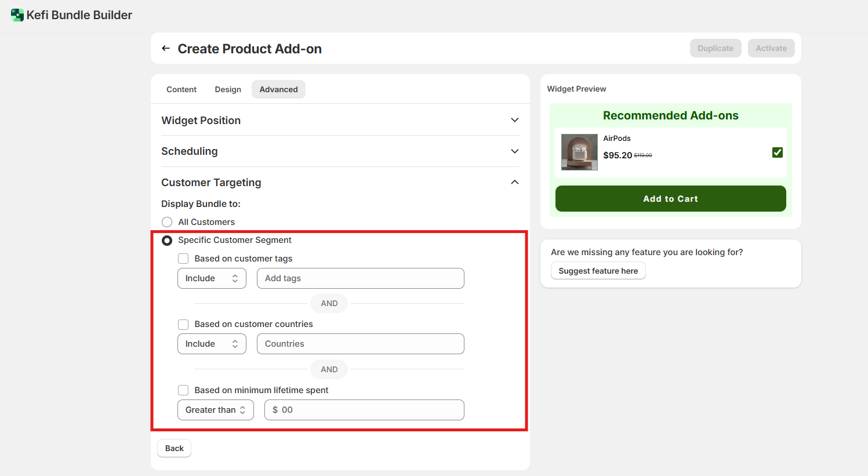868x476 pixels.
Task: Tick the Based on customer countries checkbox
Action: coord(183,324)
